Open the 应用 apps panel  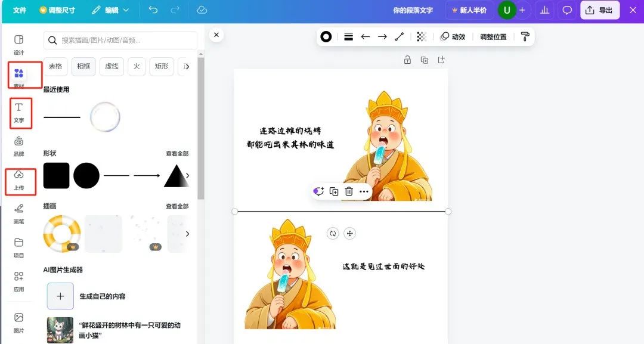pyautogui.click(x=19, y=281)
